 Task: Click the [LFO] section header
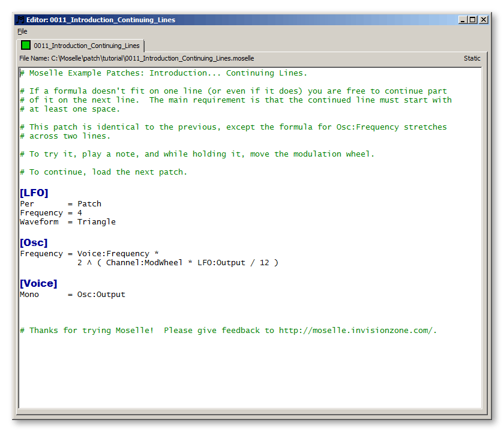(x=34, y=193)
